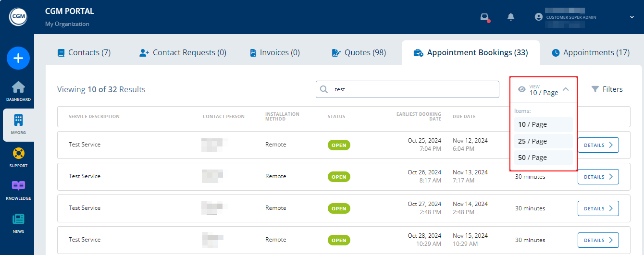Expand the user account menu chevron
Image resolution: width=644 pixels, height=255 pixels.
(x=632, y=17)
